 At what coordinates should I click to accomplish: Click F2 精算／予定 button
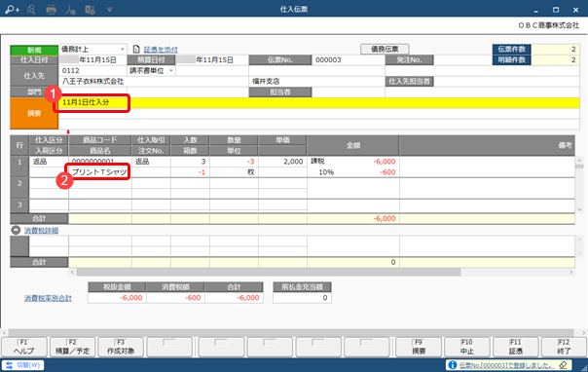coord(72,347)
